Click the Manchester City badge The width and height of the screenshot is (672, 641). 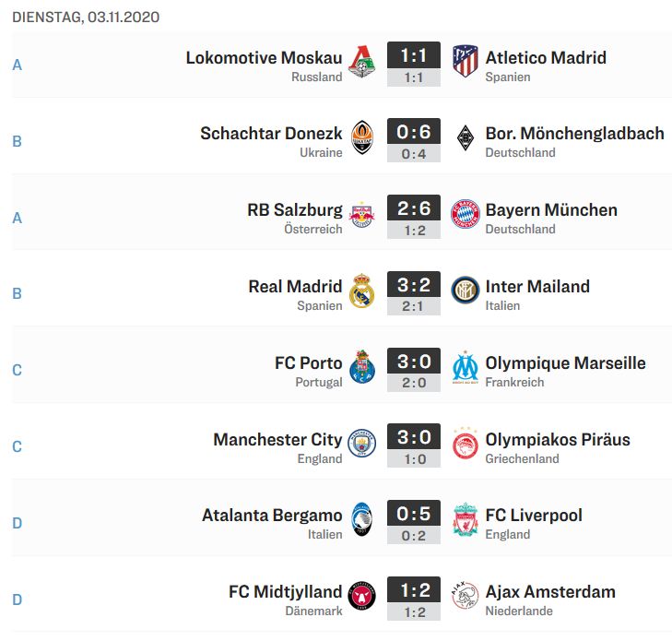361,443
